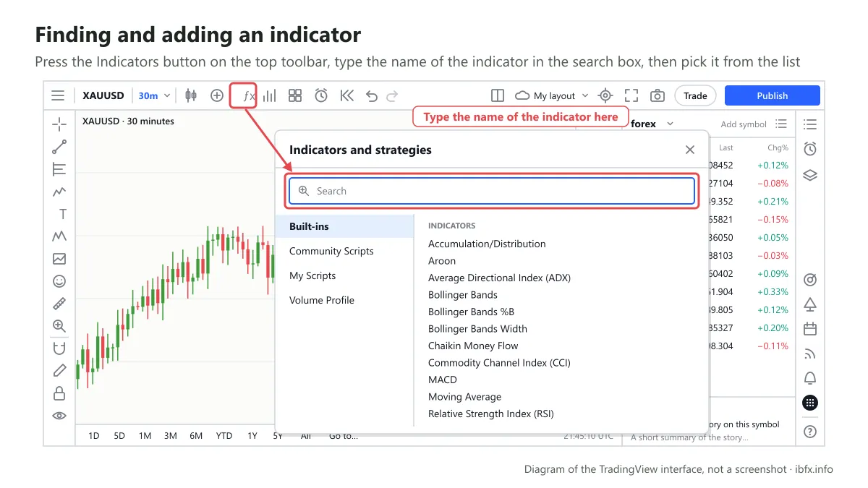The width and height of the screenshot is (868, 488).
Task: Click Add symbol in watchlist
Action: (x=744, y=124)
